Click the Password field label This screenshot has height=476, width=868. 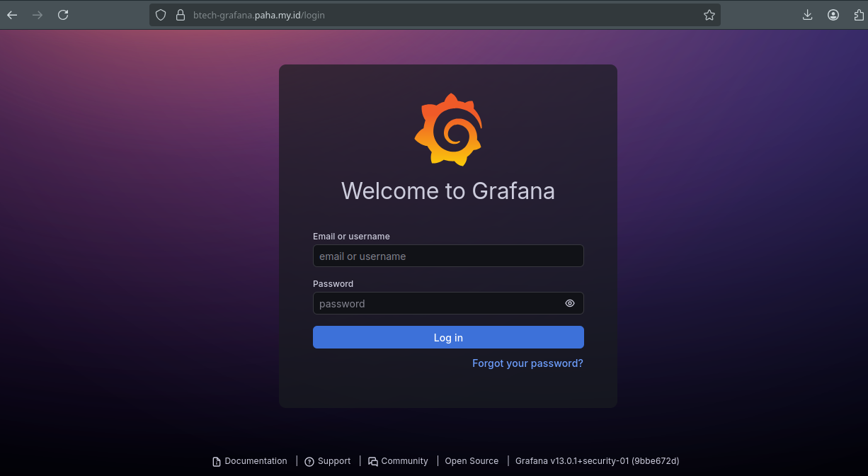point(333,284)
